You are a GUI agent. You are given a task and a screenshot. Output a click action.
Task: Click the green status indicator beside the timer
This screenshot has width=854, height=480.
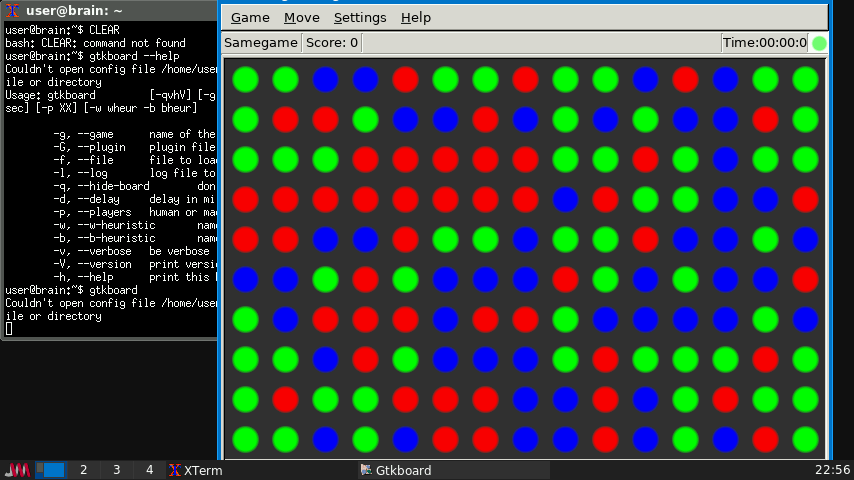[x=819, y=43]
